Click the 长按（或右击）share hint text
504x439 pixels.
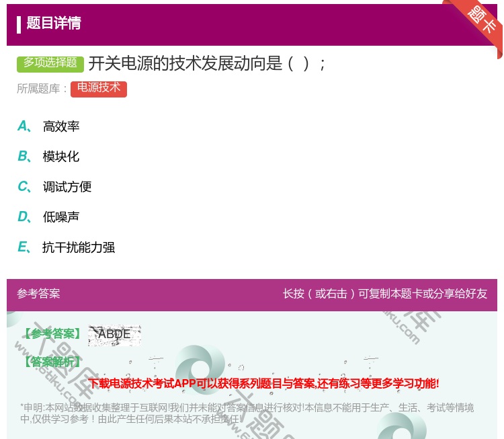point(385,294)
